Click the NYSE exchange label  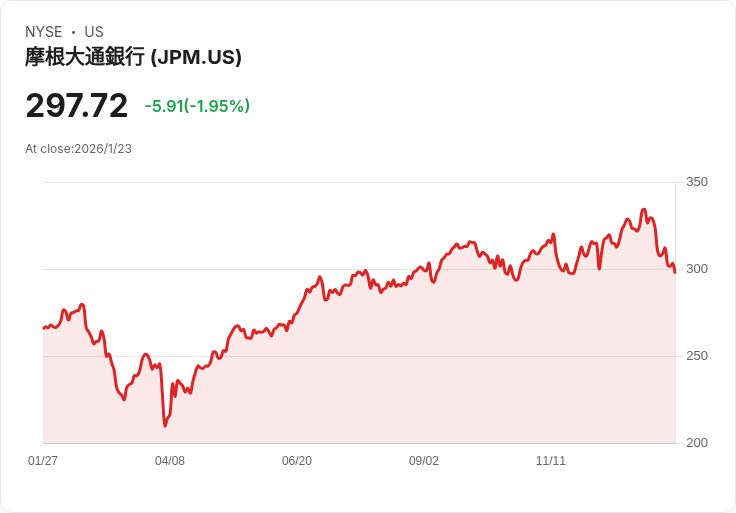point(44,32)
